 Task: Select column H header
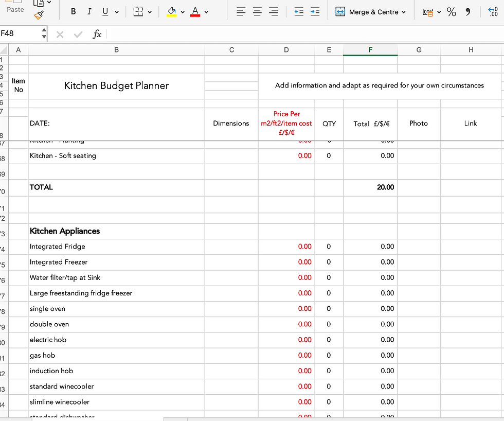(471, 50)
